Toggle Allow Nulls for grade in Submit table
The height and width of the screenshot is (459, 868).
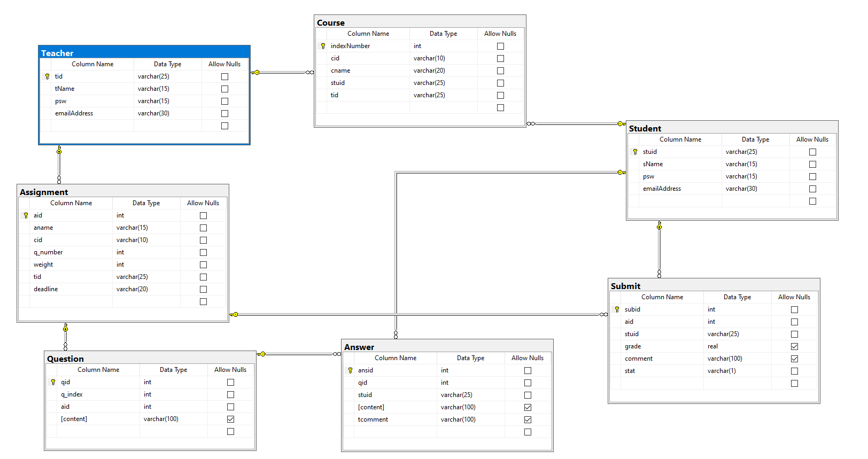[794, 346]
